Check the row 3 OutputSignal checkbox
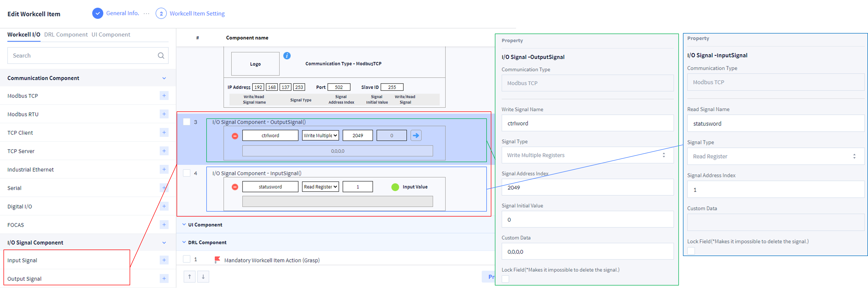 pyautogui.click(x=187, y=122)
